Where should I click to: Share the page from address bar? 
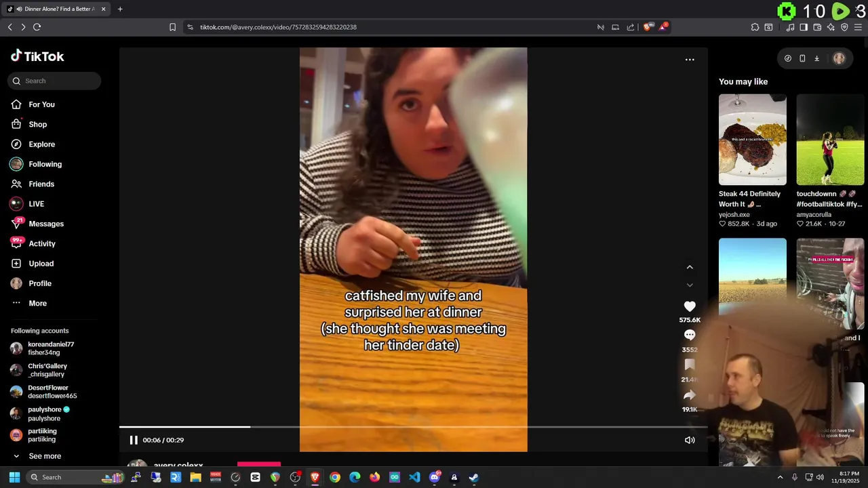click(x=631, y=27)
